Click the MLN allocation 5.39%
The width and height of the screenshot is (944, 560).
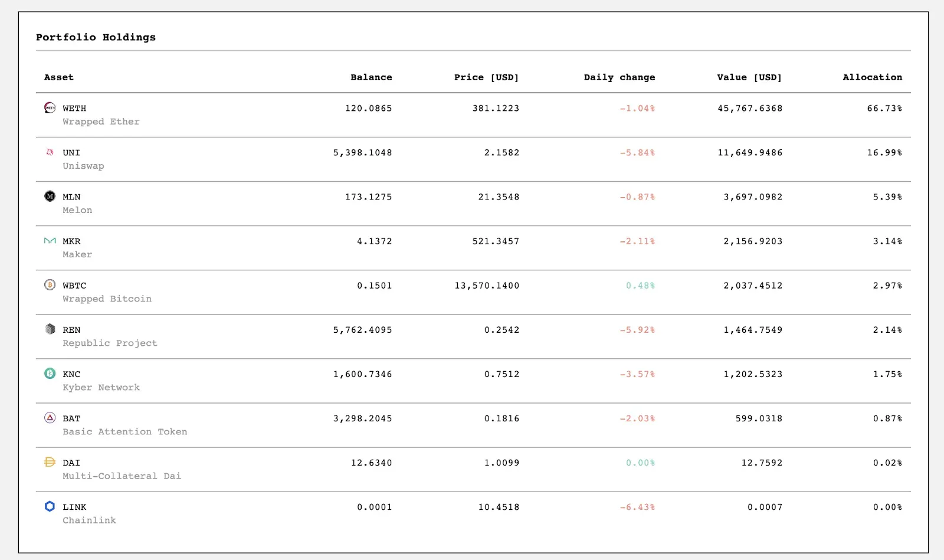coord(887,197)
